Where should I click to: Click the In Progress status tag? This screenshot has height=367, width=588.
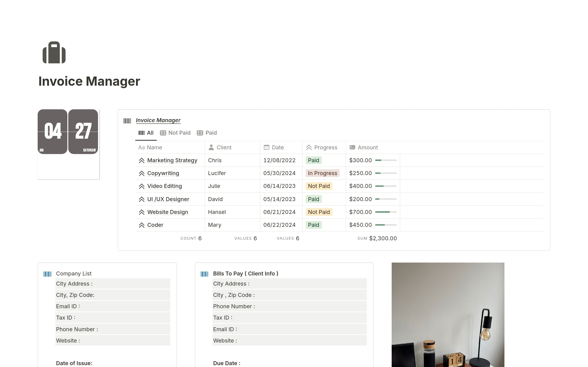tap(322, 173)
